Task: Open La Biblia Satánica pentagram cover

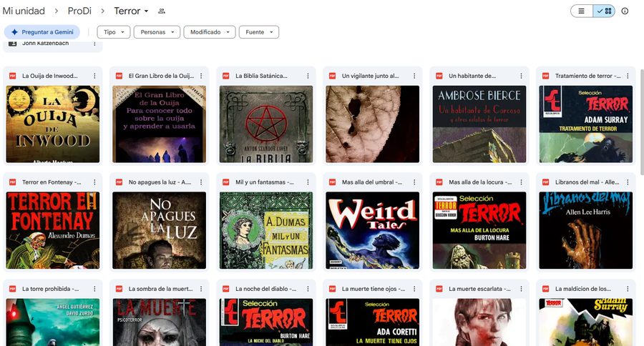Action: click(x=266, y=124)
